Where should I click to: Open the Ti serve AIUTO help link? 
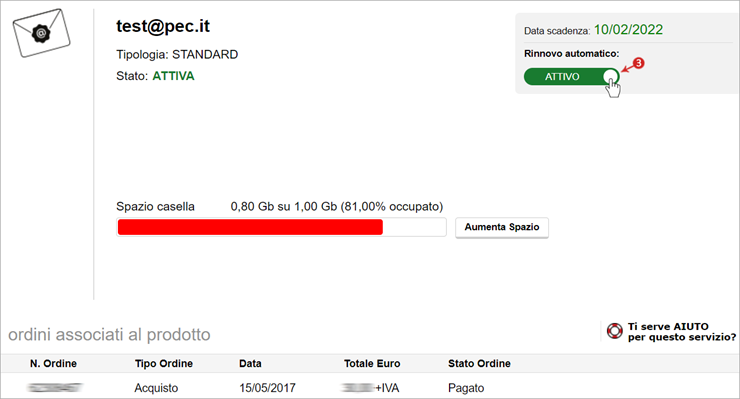[x=681, y=331]
